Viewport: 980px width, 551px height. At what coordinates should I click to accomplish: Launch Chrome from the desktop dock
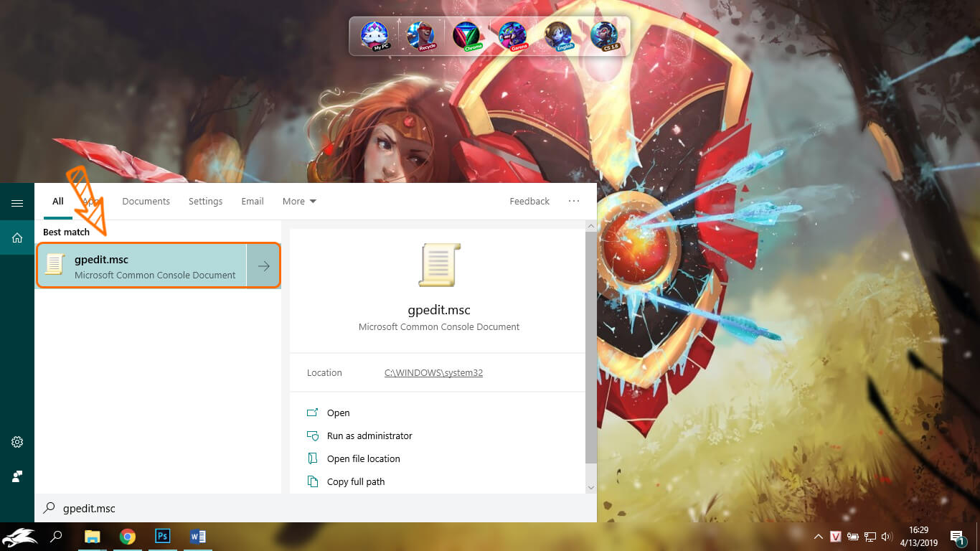tap(467, 36)
